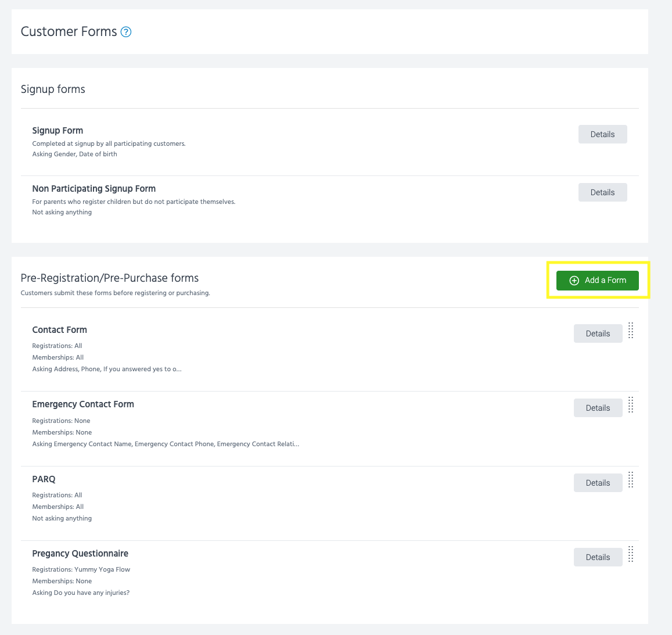This screenshot has width=672, height=635.
Task: Open Details for Pregancy Questionnaire
Action: coord(598,557)
